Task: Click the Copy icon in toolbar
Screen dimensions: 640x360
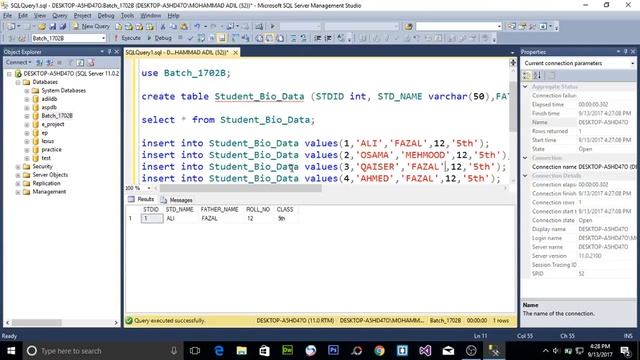Action: pos(173,27)
